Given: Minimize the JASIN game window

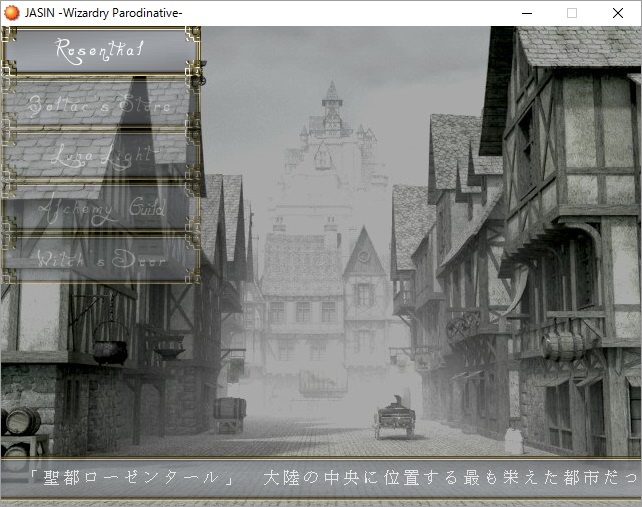Looking at the screenshot, I should point(526,13).
